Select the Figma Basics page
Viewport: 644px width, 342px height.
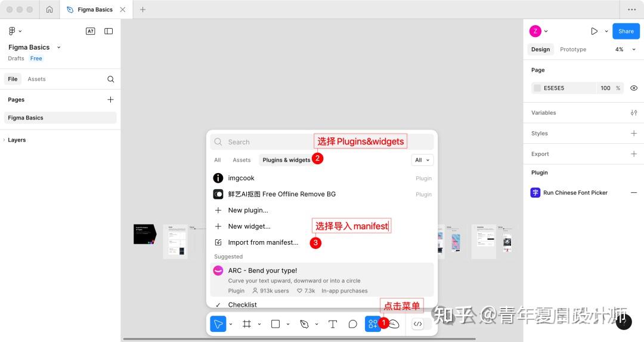pos(60,118)
